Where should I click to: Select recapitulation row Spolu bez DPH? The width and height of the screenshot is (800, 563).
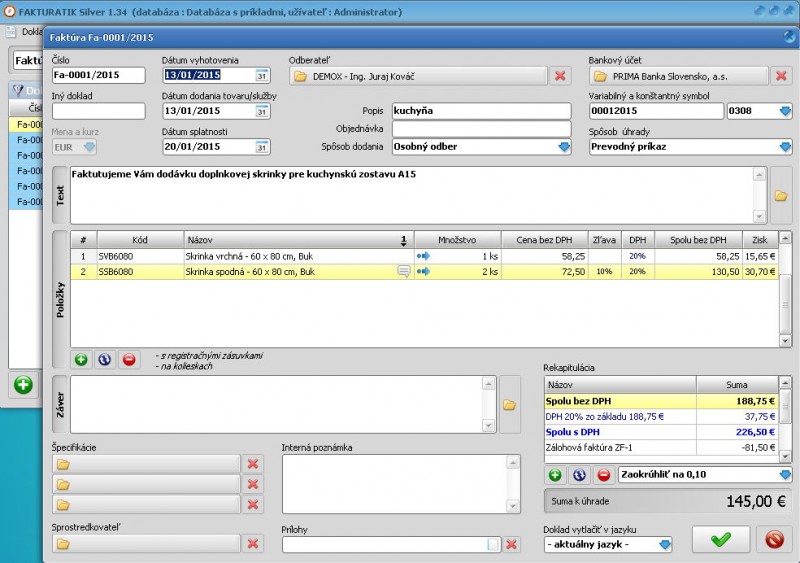pyautogui.click(x=661, y=401)
